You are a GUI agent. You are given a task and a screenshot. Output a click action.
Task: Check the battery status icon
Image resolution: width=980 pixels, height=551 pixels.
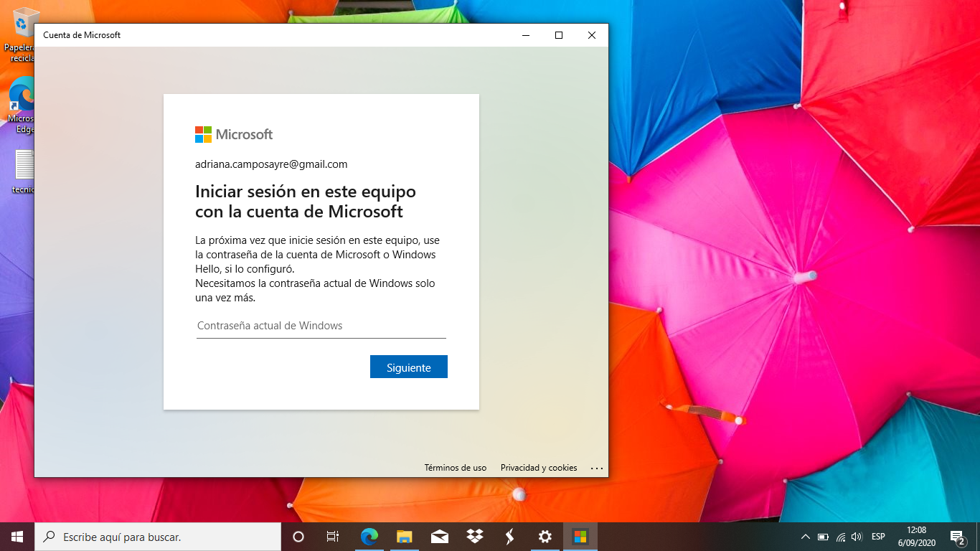tap(824, 537)
